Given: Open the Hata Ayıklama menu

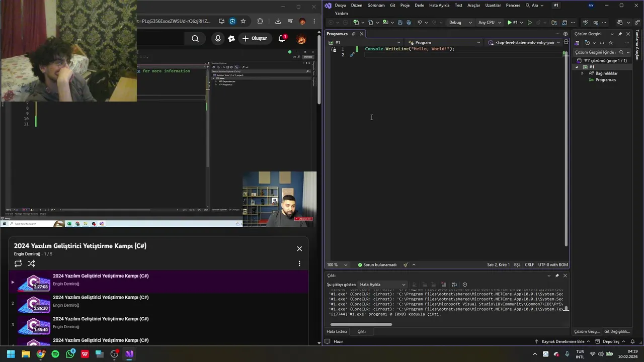Looking at the screenshot, I should pyautogui.click(x=439, y=6).
